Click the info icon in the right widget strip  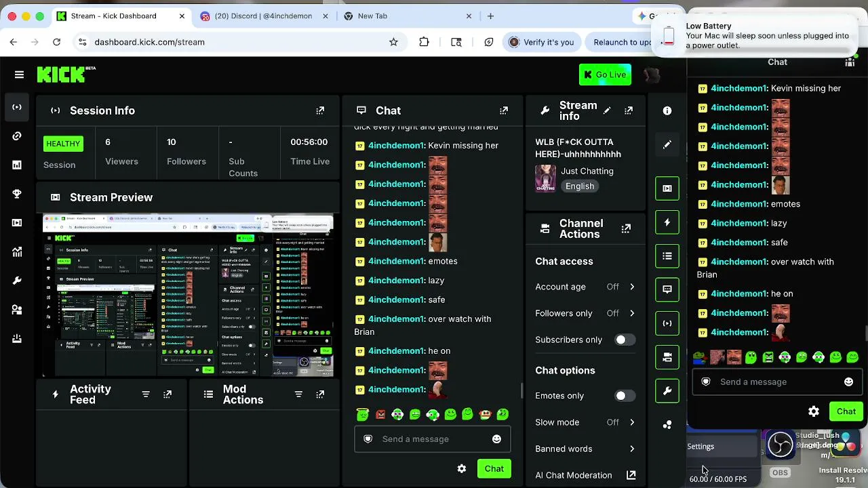click(x=667, y=110)
